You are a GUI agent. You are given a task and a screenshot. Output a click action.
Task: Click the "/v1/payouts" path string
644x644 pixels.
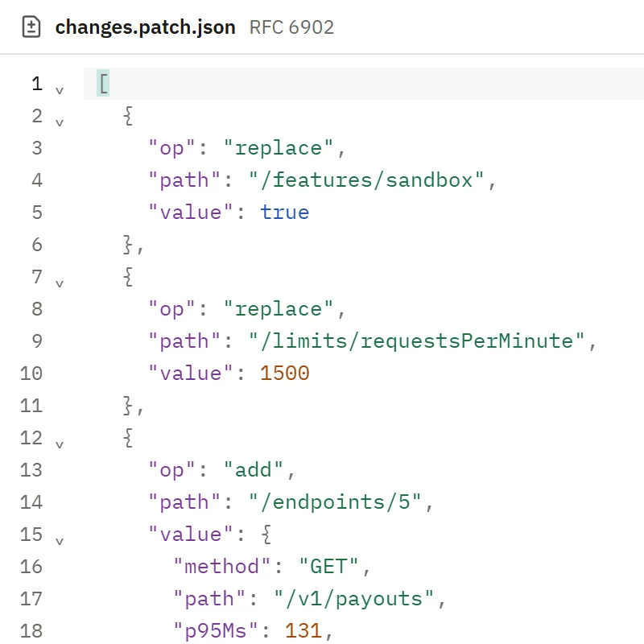coord(354,598)
